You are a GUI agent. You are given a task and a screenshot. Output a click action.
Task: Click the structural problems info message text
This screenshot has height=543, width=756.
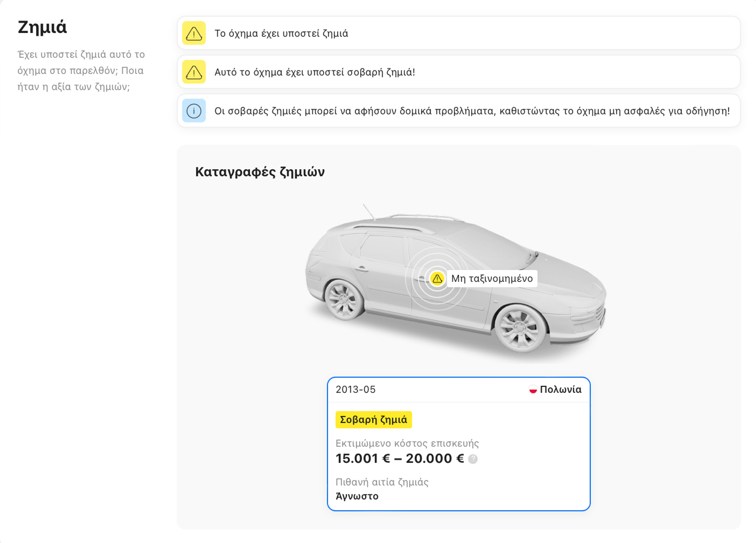[472, 111]
